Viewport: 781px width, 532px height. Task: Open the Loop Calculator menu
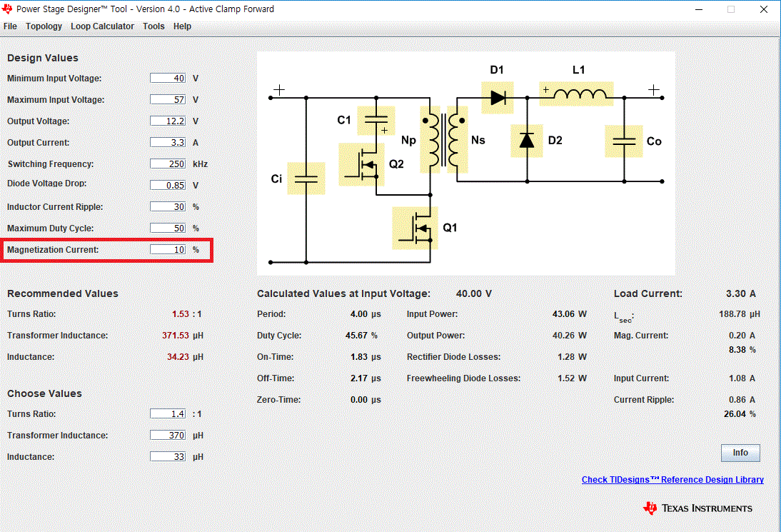(x=102, y=26)
